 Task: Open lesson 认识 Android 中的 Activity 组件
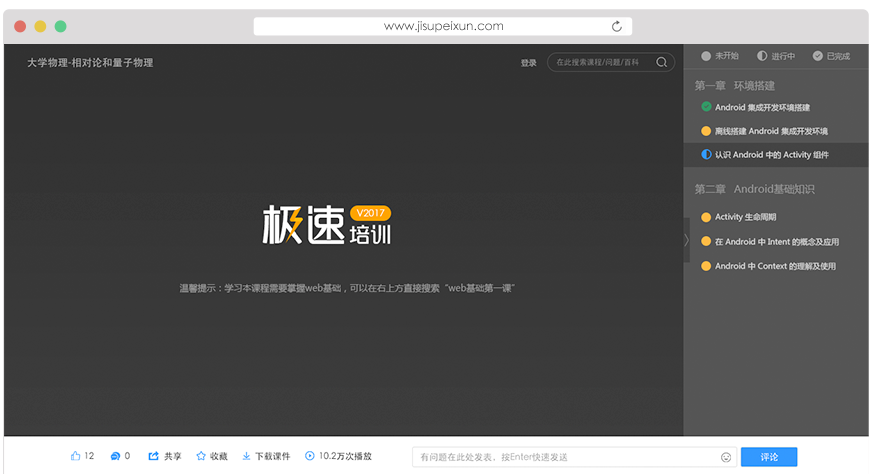772,155
